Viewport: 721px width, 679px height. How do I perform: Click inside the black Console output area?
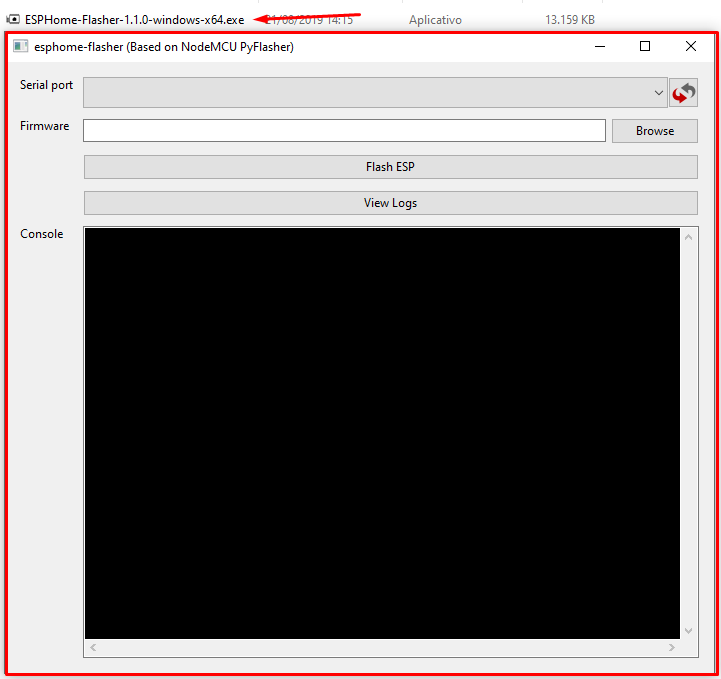(382, 433)
